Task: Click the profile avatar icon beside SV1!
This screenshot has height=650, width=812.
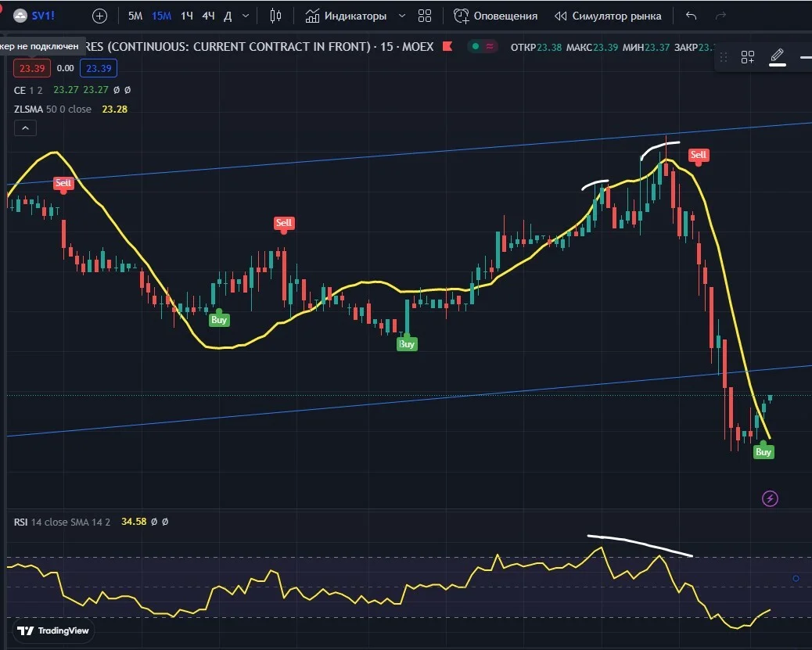Action: click(x=20, y=16)
